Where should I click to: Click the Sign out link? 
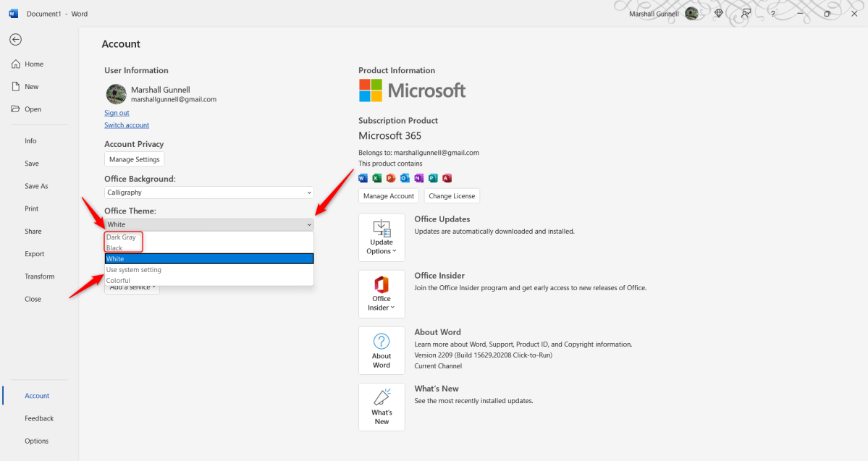coord(117,113)
